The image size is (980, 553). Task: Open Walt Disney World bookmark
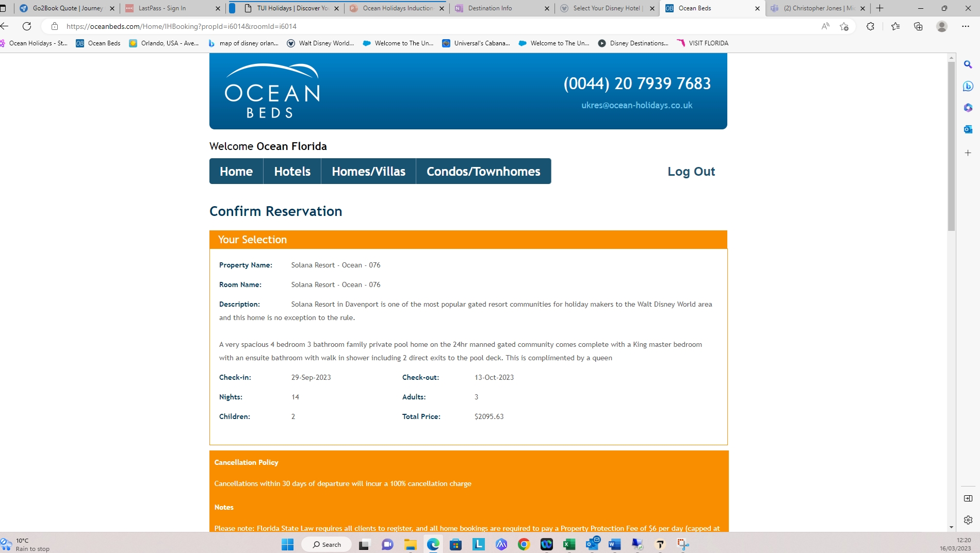click(x=320, y=43)
